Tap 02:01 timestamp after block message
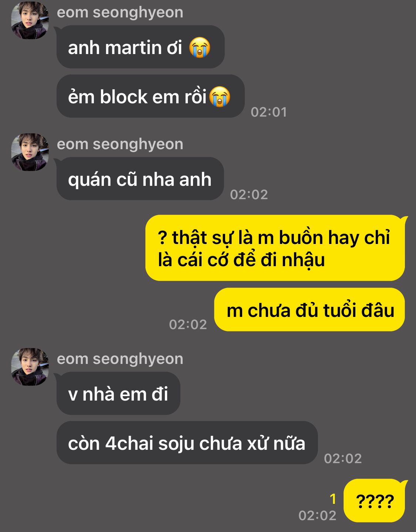416x532 pixels. coord(269,112)
